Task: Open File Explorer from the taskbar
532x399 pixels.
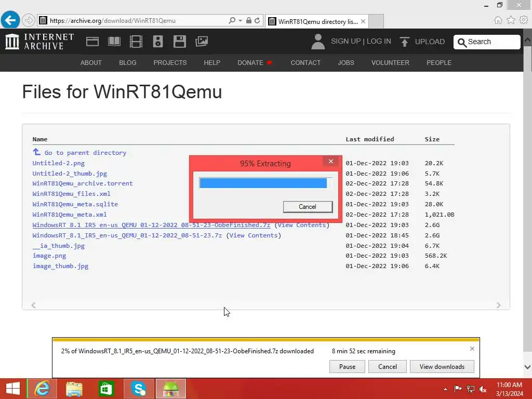Action: pyautogui.click(x=74, y=389)
